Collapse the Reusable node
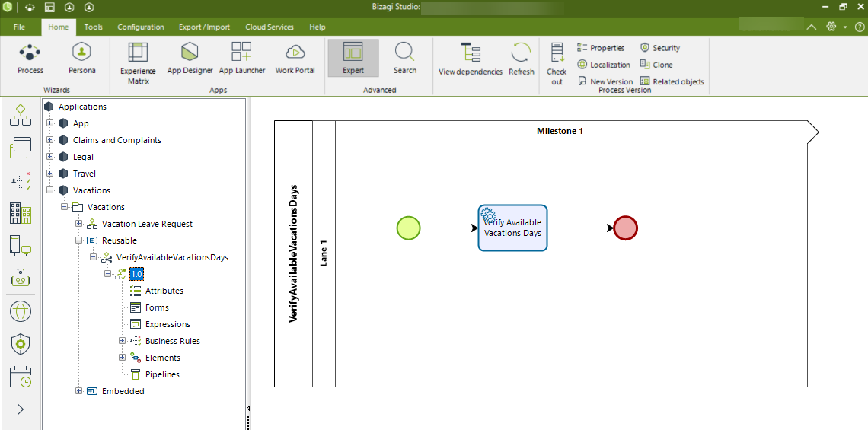 pos(78,240)
